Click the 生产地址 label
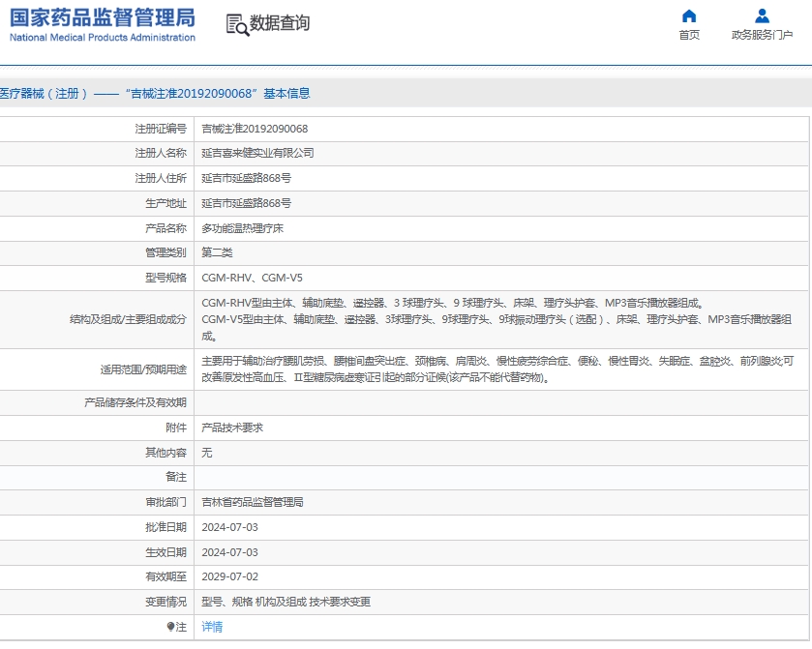This screenshot has width=812, height=649. click(165, 203)
